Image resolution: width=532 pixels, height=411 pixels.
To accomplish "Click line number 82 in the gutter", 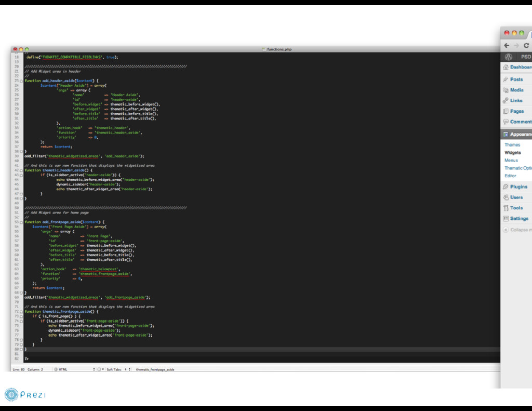I will (16, 359).
